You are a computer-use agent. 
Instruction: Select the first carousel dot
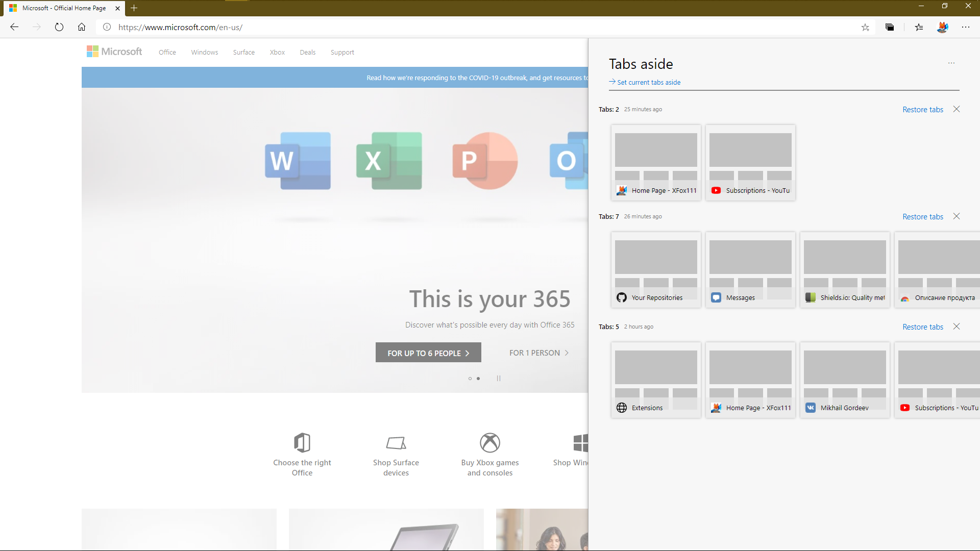click(x=470, y=379)
